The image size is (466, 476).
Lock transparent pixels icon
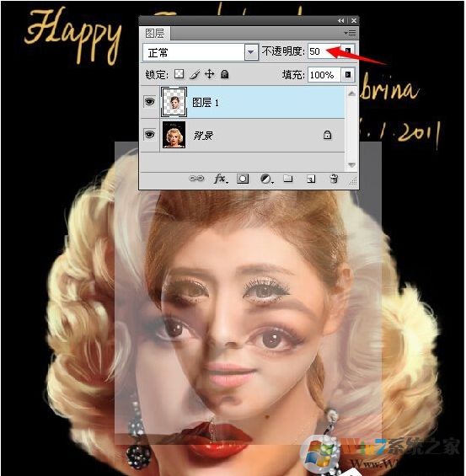pos(179,74)
